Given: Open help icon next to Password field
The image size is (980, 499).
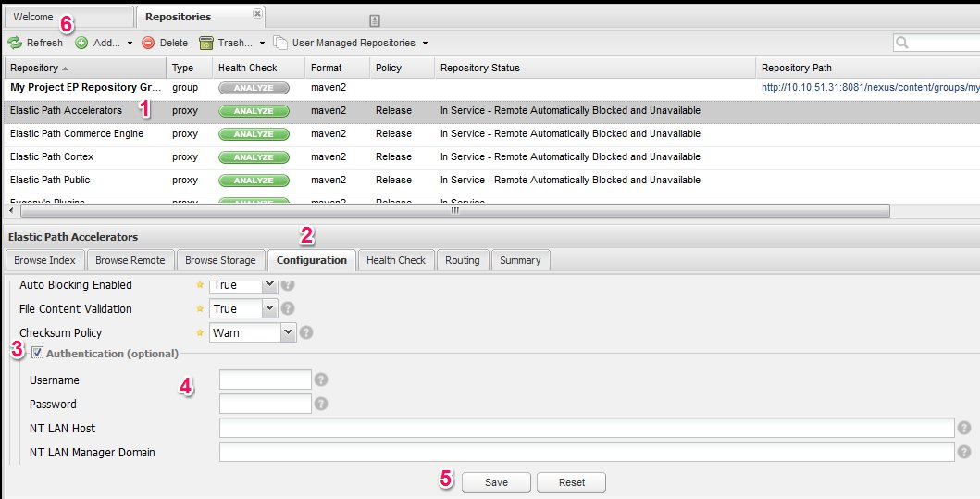Looking at the screenshot, I should click(x=320, y=404).
